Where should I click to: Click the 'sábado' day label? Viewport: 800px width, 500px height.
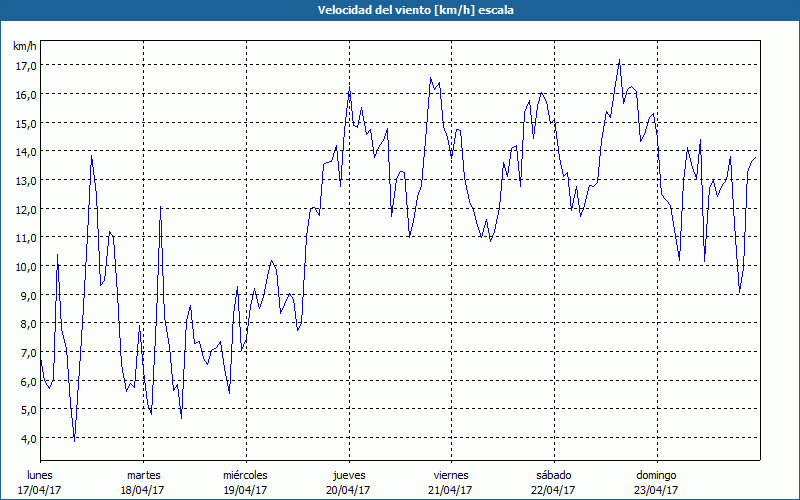(x=553, y=474)
